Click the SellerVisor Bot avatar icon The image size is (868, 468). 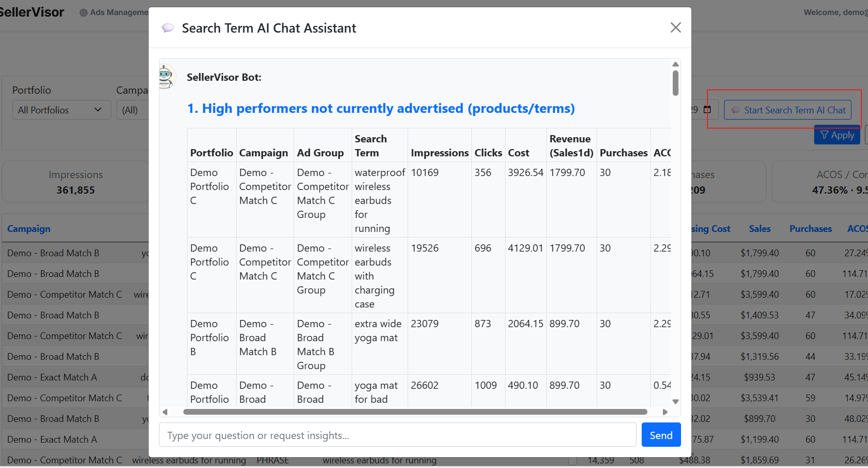pos(166,77)
